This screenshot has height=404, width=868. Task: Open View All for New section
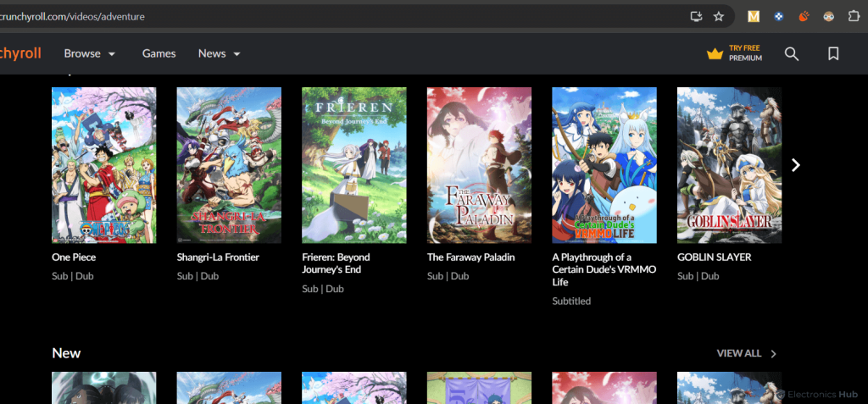(746, 353)
